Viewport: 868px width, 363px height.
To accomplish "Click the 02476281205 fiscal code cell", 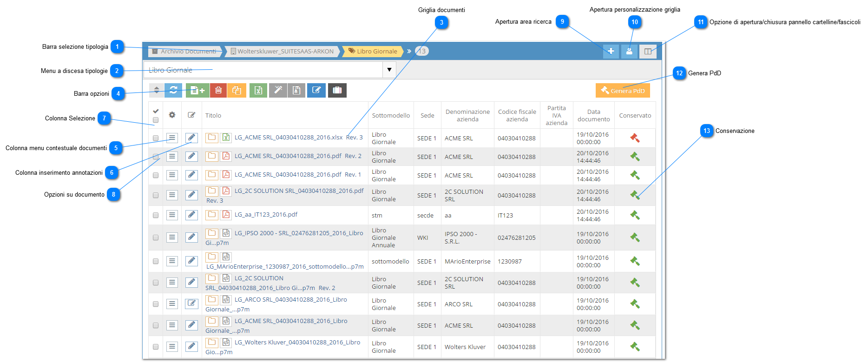I will 517,238.
